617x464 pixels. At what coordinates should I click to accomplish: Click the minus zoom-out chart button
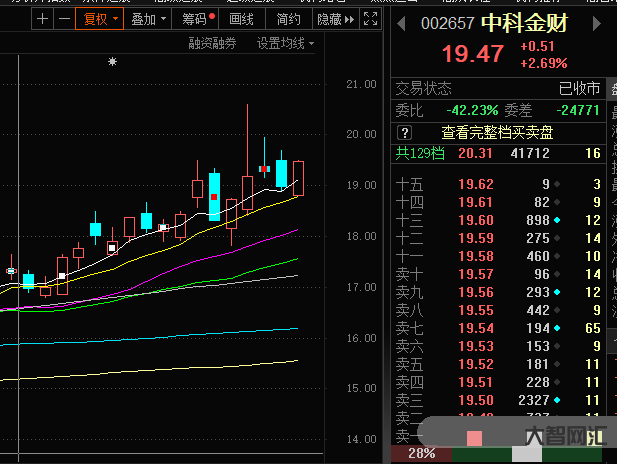64,19
